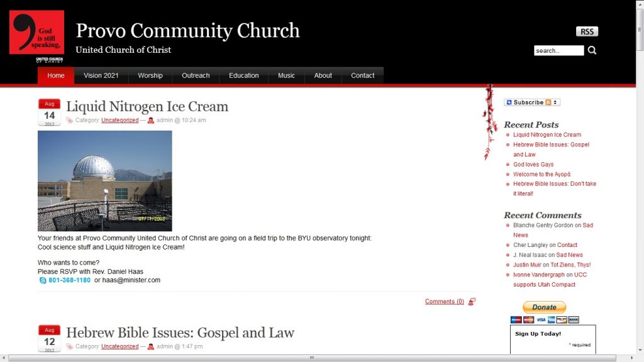The height and width of the screenshot is (362, 644).
Task: Click the 'admin @ 1:47 pm' byline text
Action: (179, 346)
